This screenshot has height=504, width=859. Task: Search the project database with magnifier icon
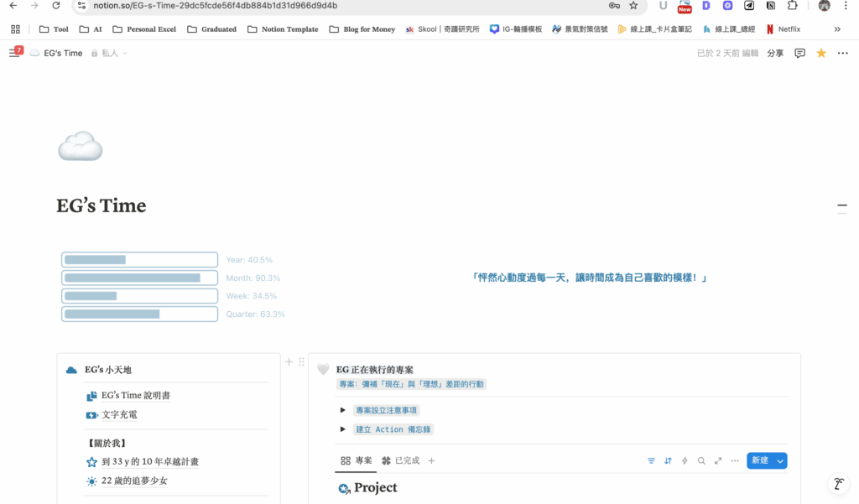pos(701,460)
